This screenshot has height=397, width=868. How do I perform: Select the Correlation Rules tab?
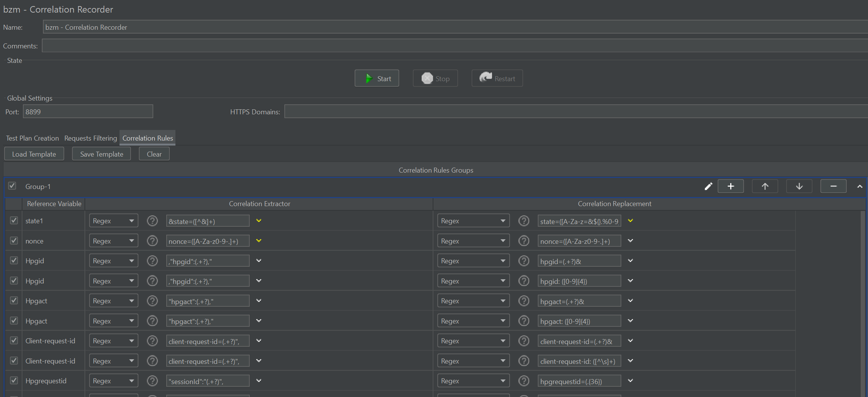pyautogui.click(x=148, y=138)
